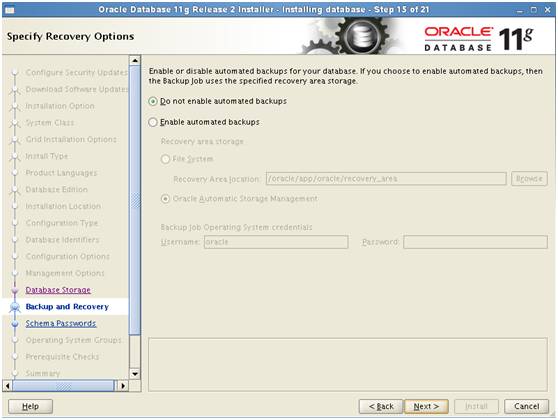Click the Database Identifiers step
Viewport: 558px width, 420px height.
pyautogui.click(x=62, y=240)
